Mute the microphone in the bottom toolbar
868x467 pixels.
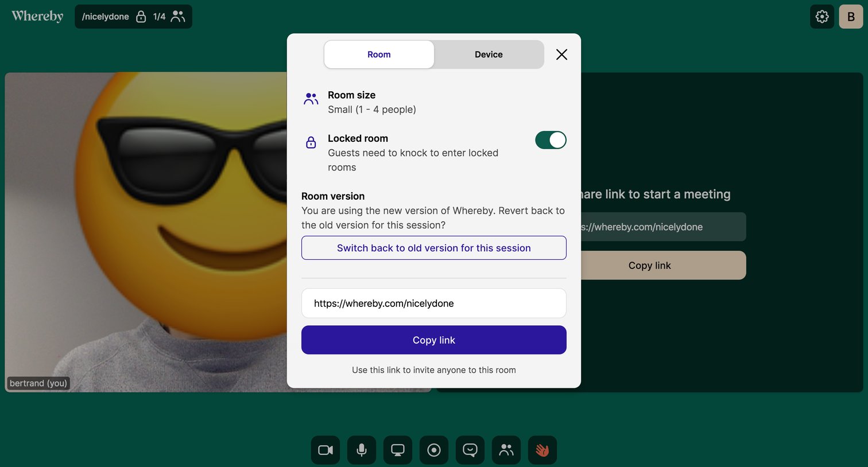pyautogui.click(x=362, y=450)
